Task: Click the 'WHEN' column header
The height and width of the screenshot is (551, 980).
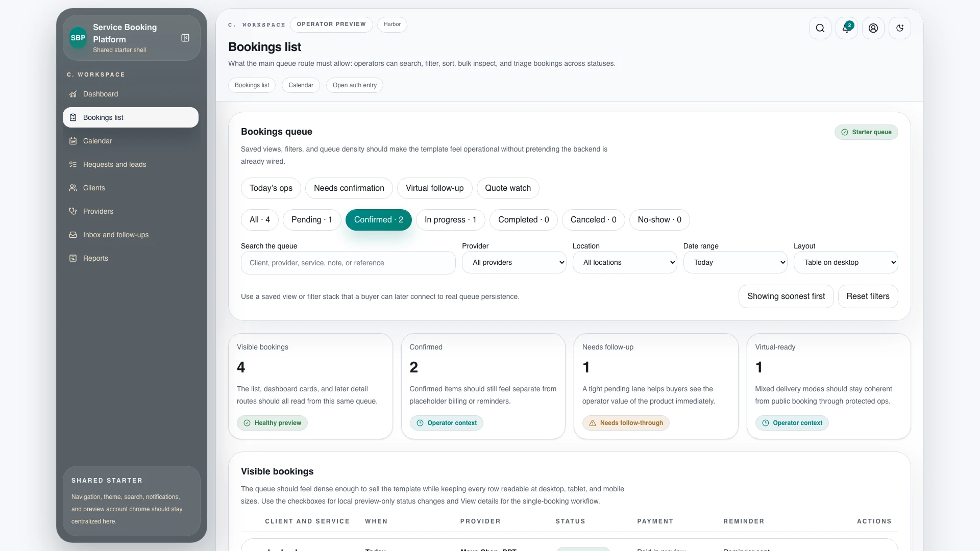Action: 376,521
